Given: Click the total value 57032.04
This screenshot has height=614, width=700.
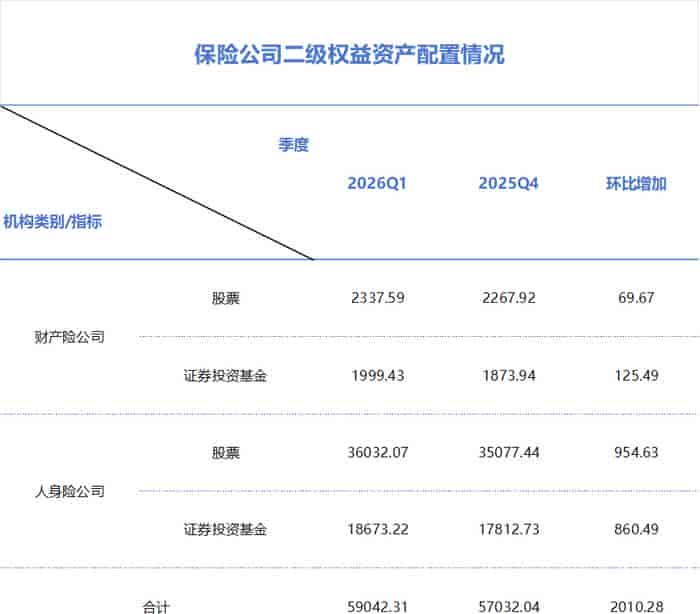Looking at the screenshot, I should point(509,607).
